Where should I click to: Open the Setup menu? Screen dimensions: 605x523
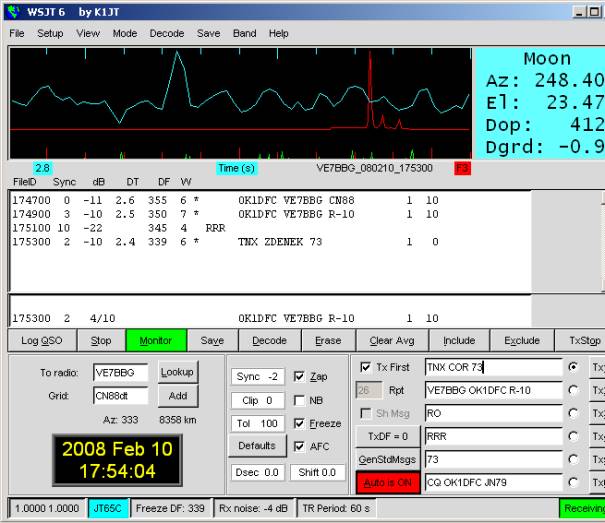pos(50,34)
